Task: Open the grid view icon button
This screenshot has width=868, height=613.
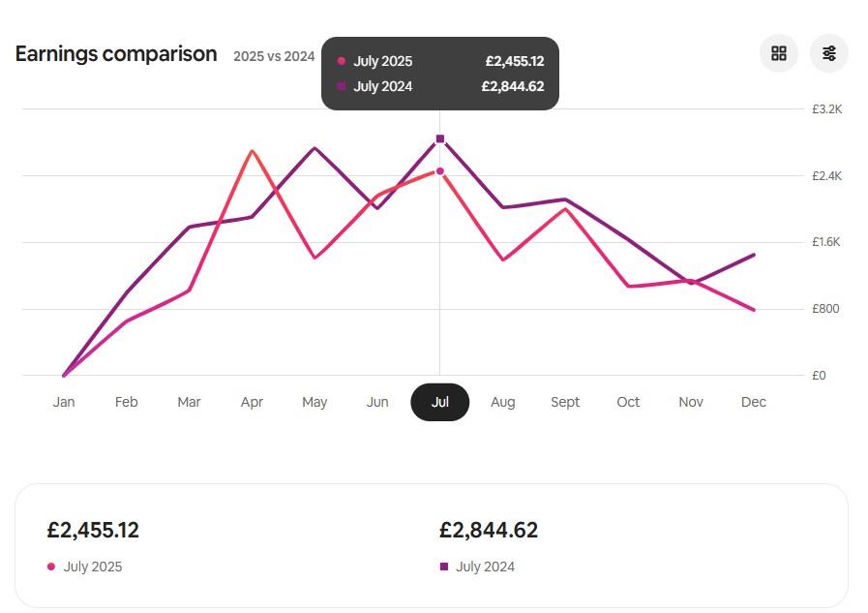Action: coord(779,53)
